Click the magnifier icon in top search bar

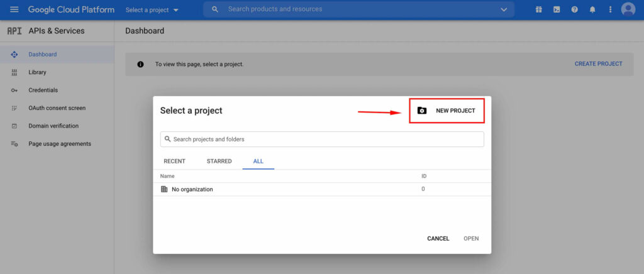coord(215,9)
